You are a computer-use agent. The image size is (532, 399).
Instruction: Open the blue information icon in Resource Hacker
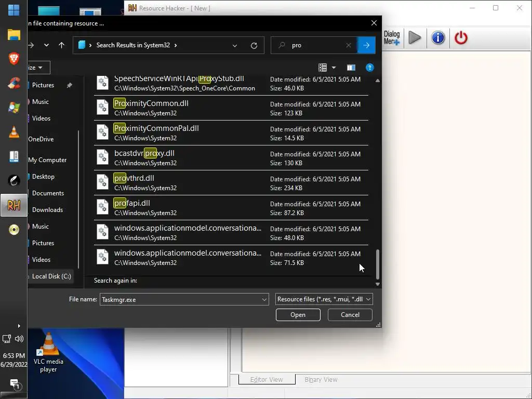(438, 37)
